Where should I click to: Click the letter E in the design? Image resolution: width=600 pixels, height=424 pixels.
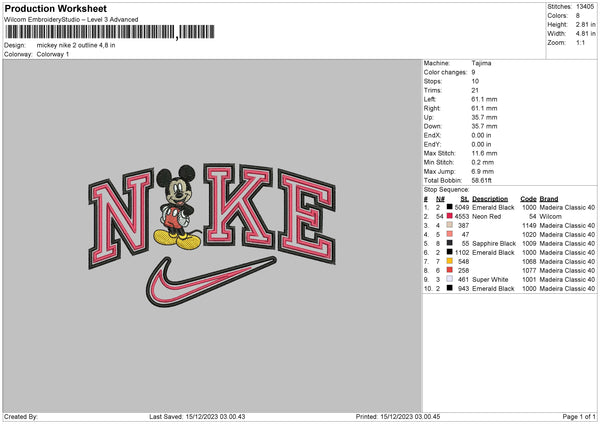coord(307,216)
